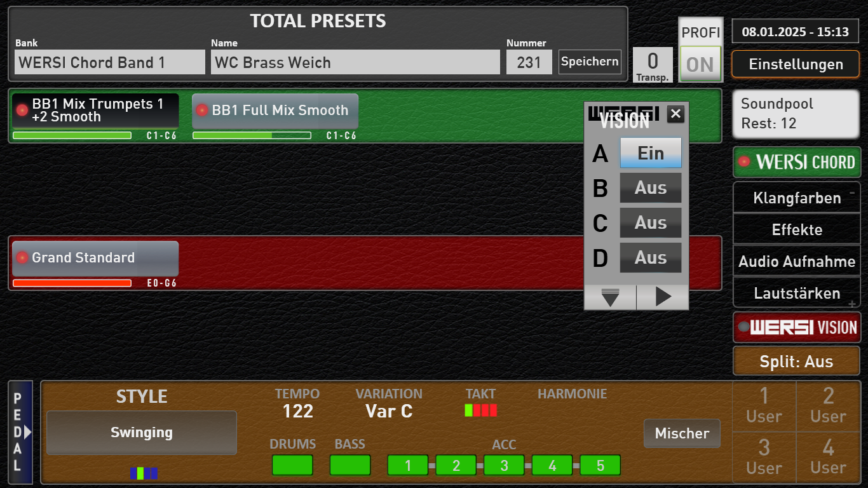
Task: Click the variation value Var C
Action: pyautogui.click(x=389, y=411)
